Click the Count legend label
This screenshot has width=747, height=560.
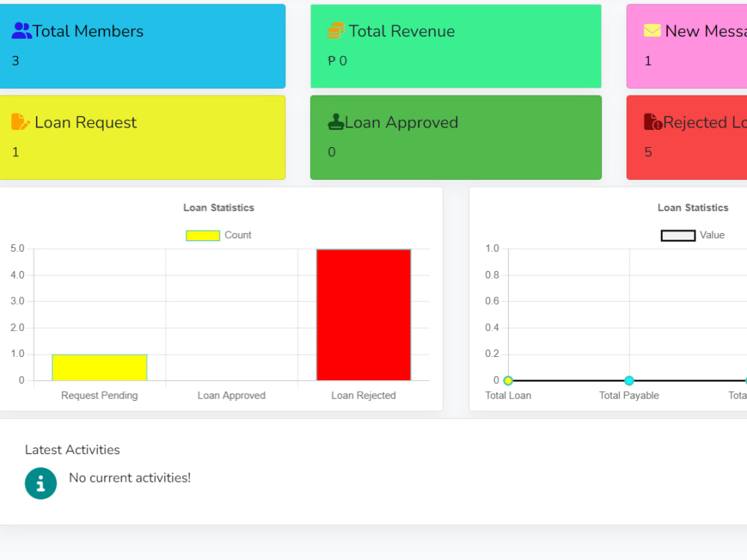click(x=238, y=235)
